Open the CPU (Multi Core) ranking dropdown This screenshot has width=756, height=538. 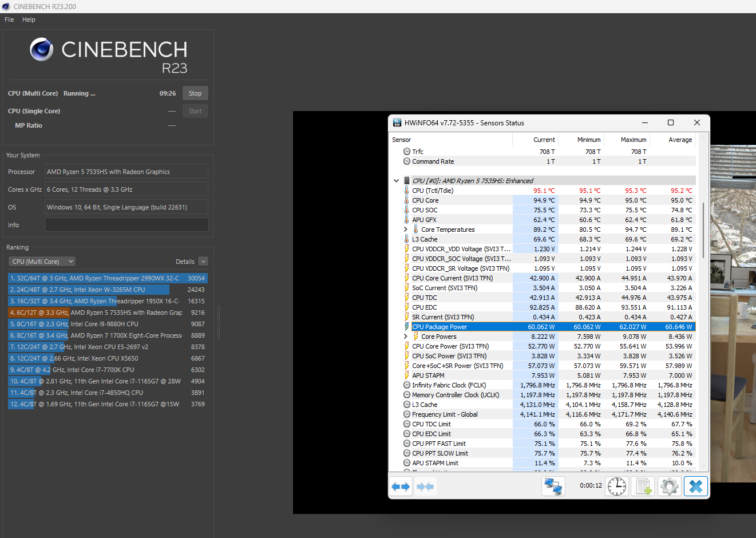(42, 262)
